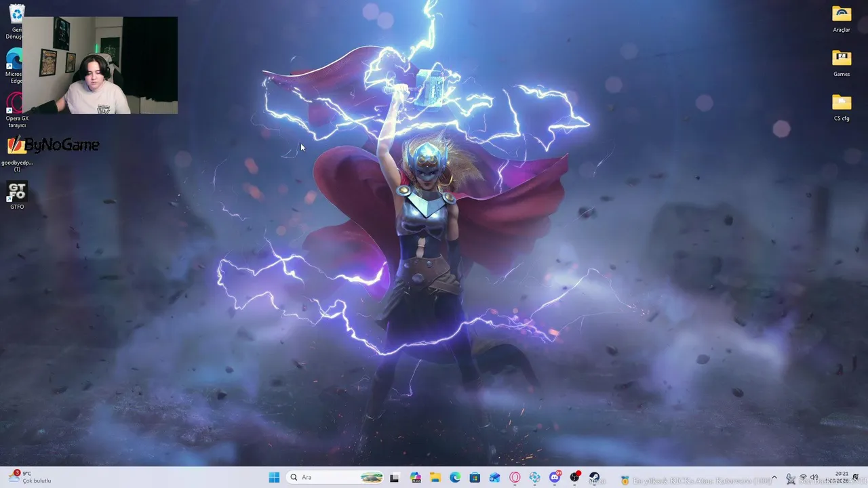Open the Wi-Fi network flyout
Screen dimensions: 868x488
coord(803,478)
